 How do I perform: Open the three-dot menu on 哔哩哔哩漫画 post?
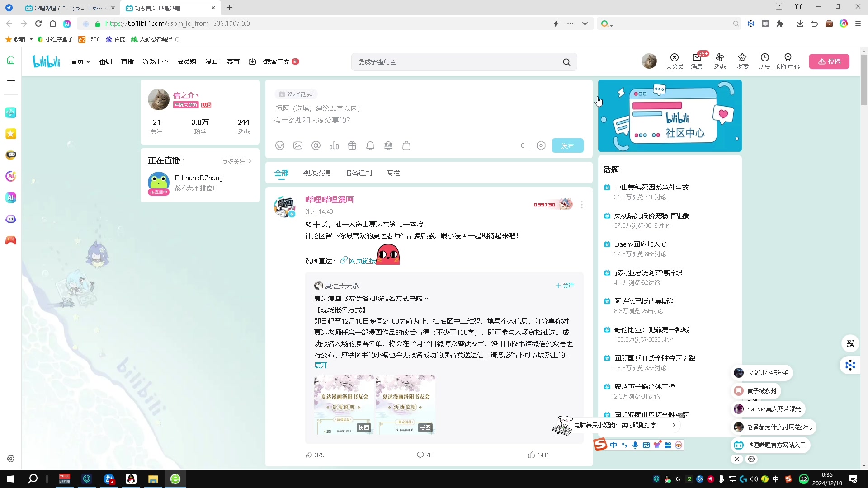point(582,205)
